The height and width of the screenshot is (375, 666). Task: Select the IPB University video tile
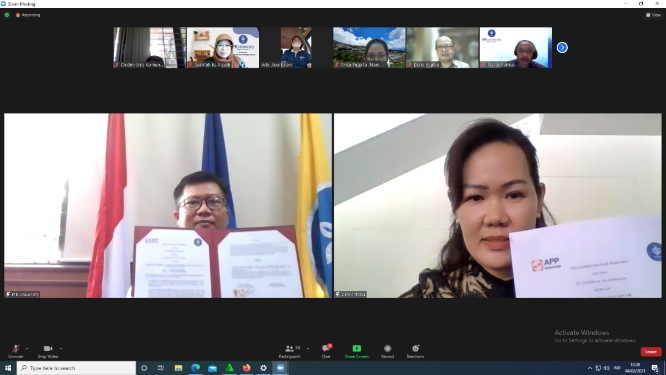(168, 206)
